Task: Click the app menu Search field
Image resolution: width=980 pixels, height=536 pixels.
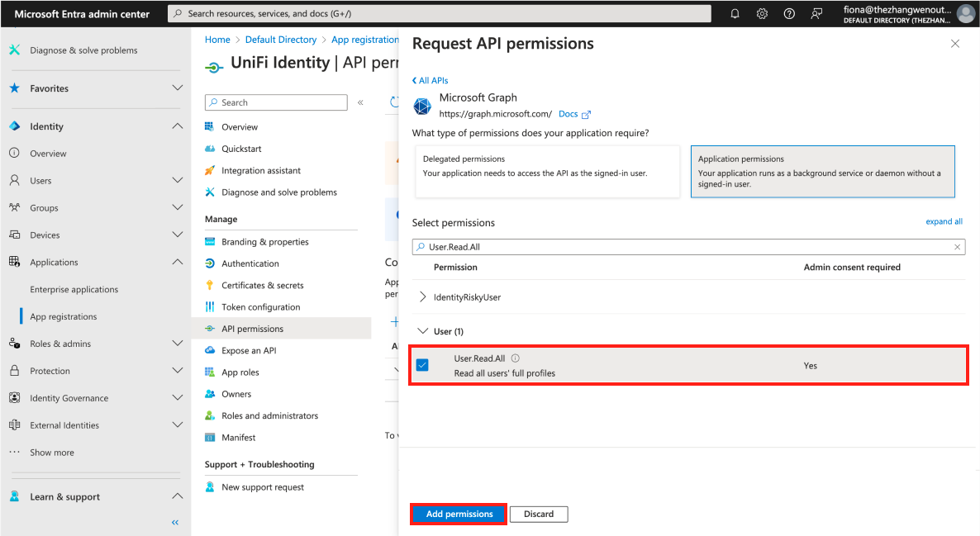Action: pos(276,102)
